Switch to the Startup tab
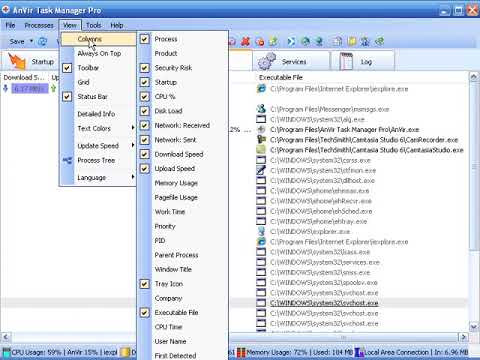Viewport: 480px width, 360px height. (x=30, y=61)
